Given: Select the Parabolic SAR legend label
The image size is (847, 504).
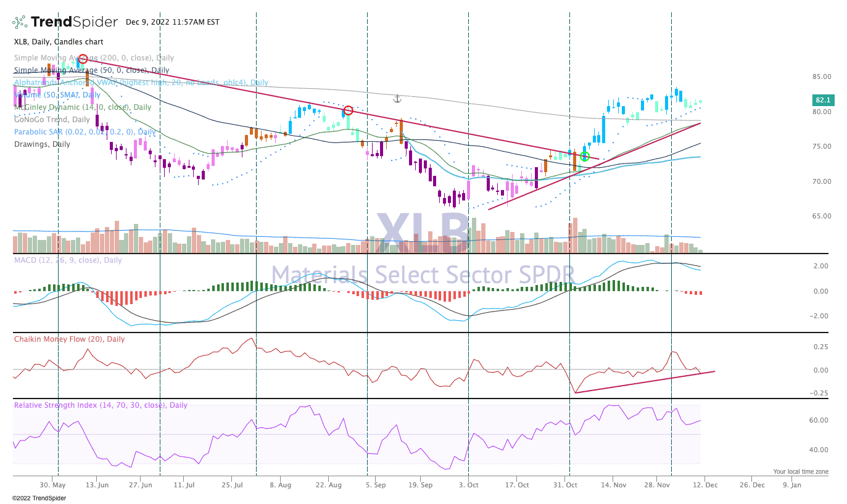Looking at the screenshot, I should (x=85, y=132).
